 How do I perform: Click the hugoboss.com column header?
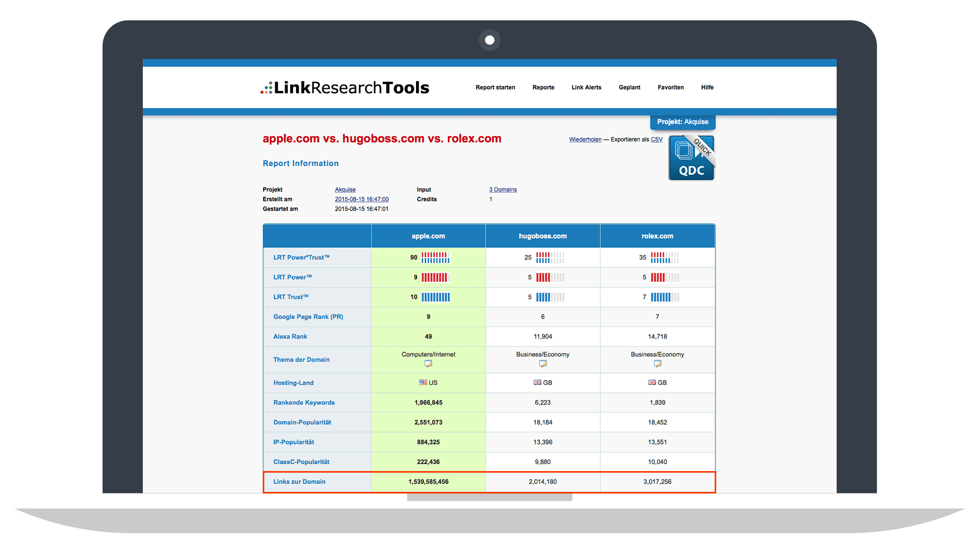543,236
